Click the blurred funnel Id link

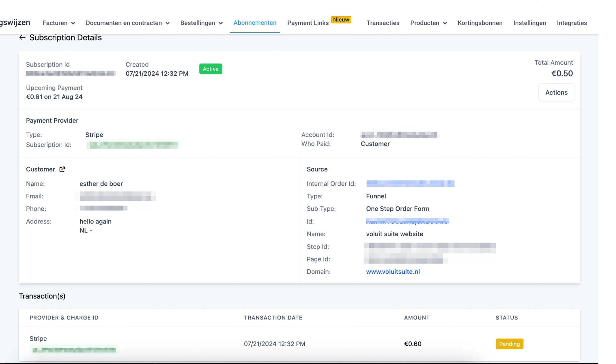407,221
